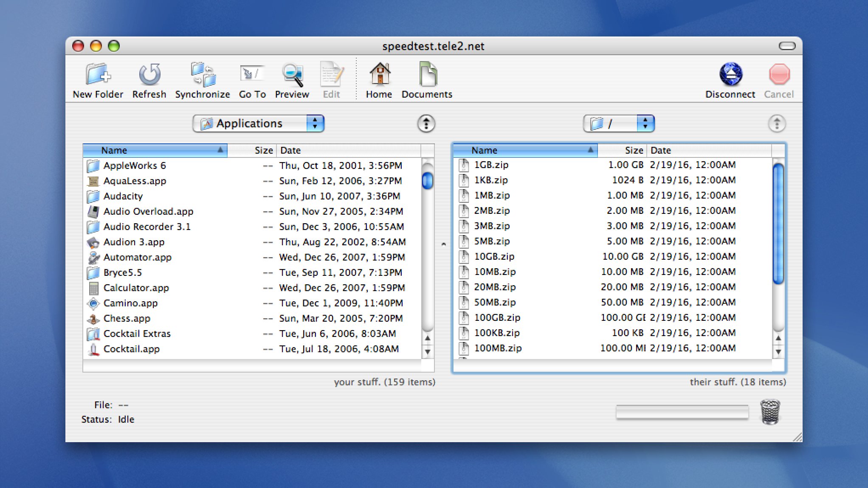Viewport: 868px width, 488px height.
Task: Sort local files by Size column
Action: tap(252, 150)
